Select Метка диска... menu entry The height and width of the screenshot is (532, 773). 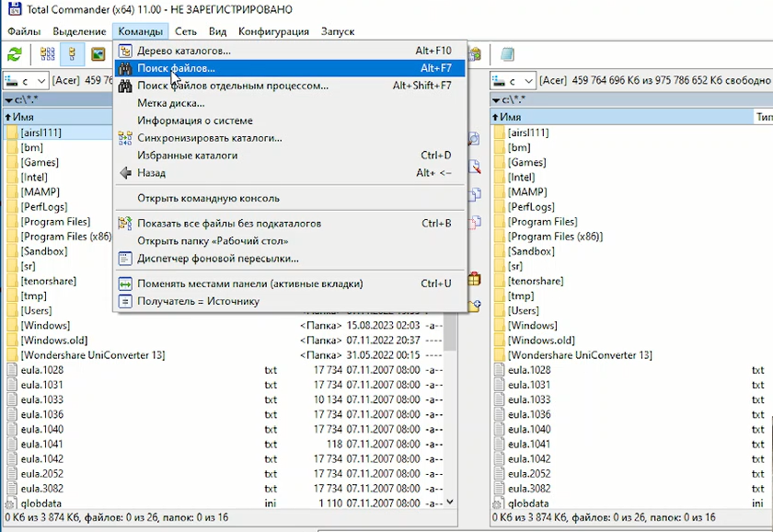pyautogui.click(x=290, y=103)
